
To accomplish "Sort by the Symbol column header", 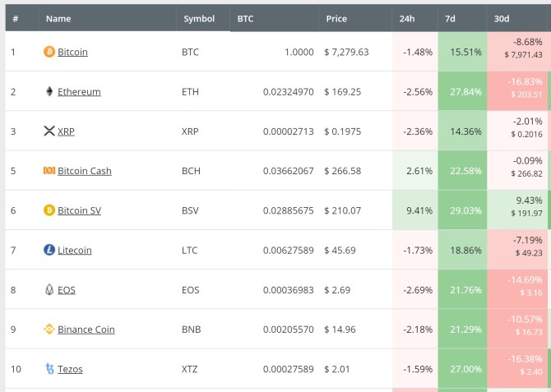I will coord(199,18).
